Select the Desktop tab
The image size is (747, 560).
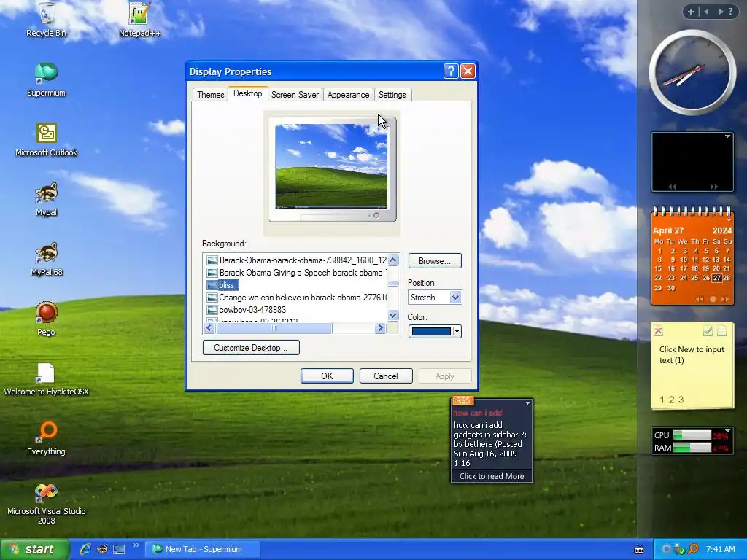[x=248, y=93]
